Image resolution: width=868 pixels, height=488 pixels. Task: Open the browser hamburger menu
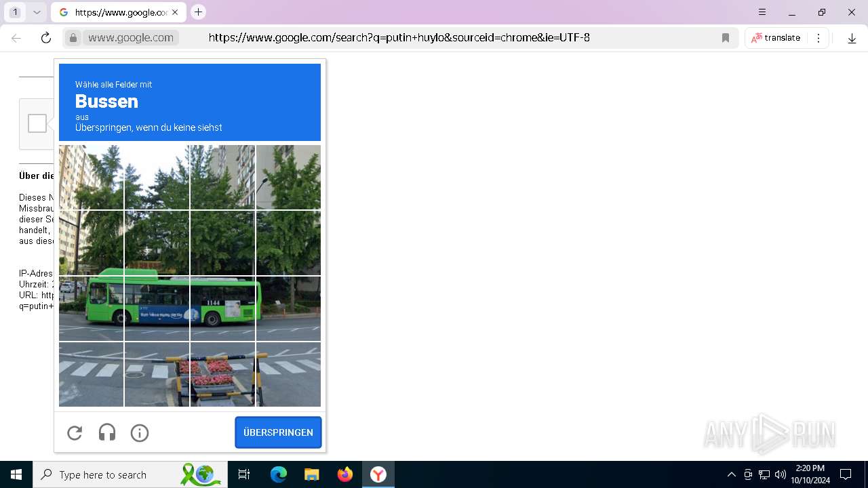(x=762, y=12)
